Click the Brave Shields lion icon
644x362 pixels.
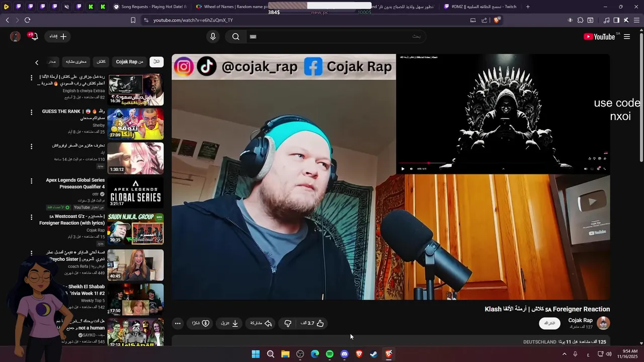click(497, 20)
